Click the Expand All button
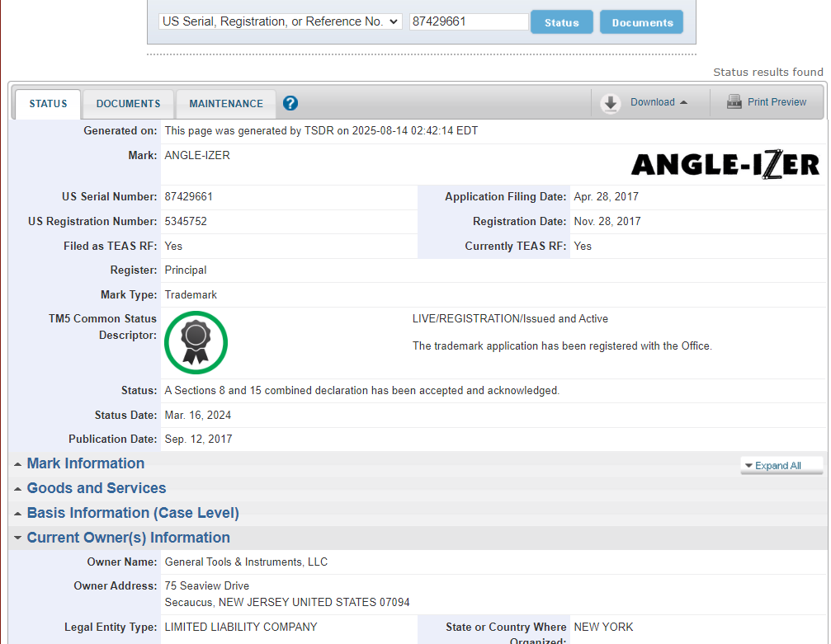 (x=781, y=466)
